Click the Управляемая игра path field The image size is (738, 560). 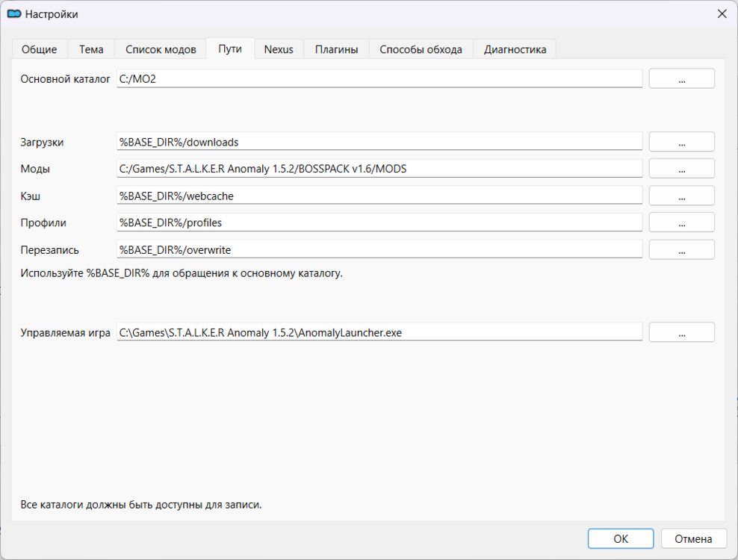[x=379, y=333]
